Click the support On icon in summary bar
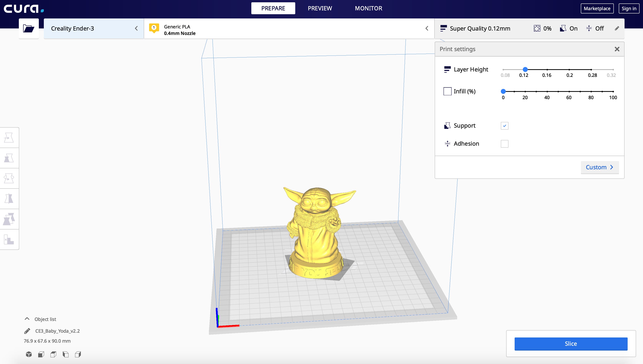 click(563, 28)
